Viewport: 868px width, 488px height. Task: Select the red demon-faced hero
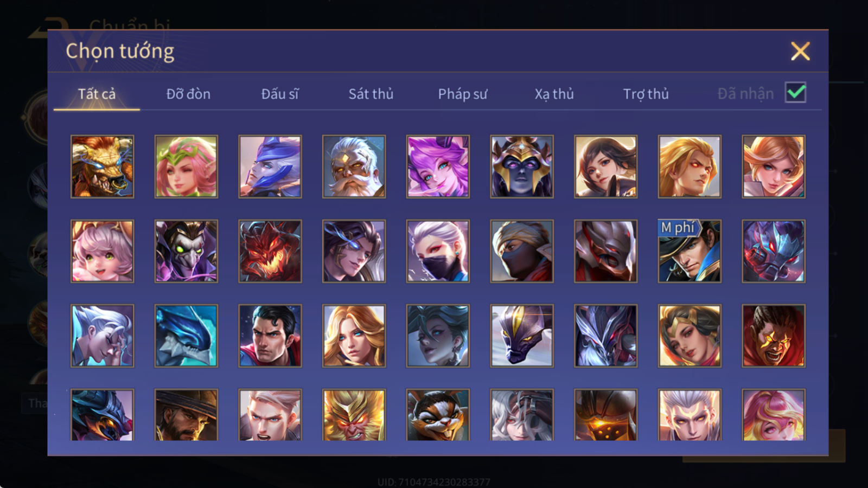270,251
